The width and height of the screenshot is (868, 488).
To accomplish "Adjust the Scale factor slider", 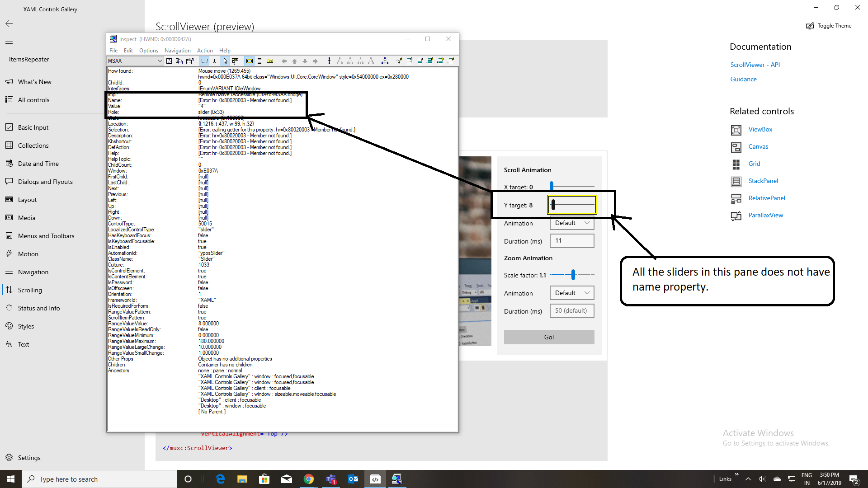I will 573,274.
